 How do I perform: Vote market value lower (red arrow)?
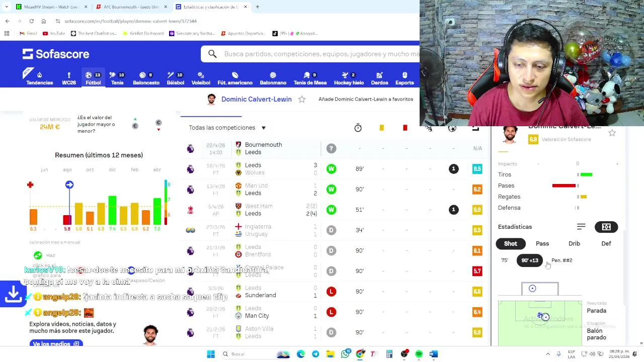[x=158, y=126]
